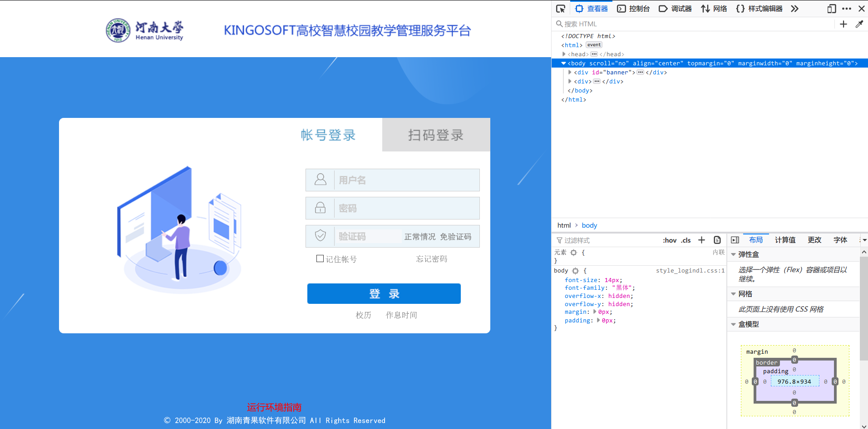Expand the div#banner node
The width and height of the screenshot is (868, 429).
[570, 72]
